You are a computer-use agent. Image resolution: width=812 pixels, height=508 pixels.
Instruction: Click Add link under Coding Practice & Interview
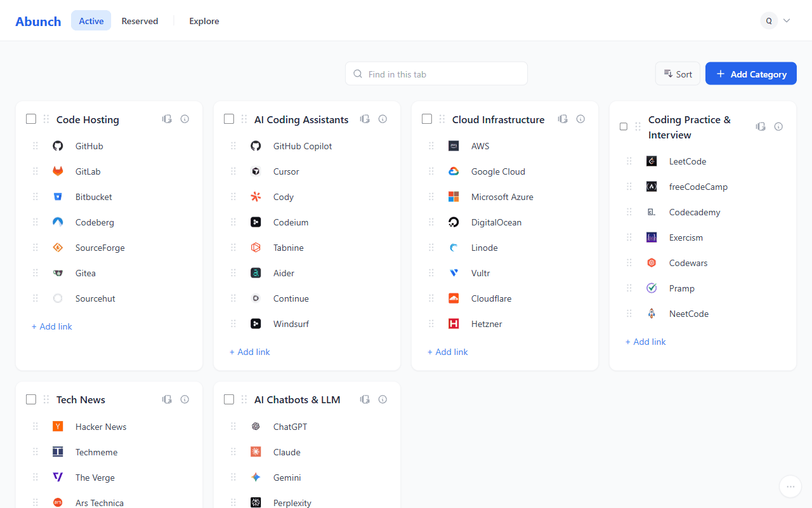(x=646, y=342)
